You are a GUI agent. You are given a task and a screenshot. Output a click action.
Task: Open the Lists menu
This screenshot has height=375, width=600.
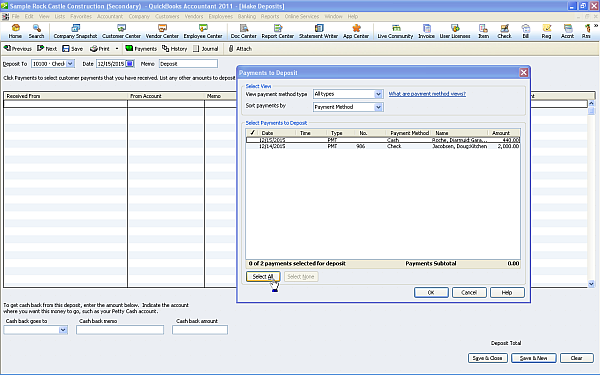[60, 16]
